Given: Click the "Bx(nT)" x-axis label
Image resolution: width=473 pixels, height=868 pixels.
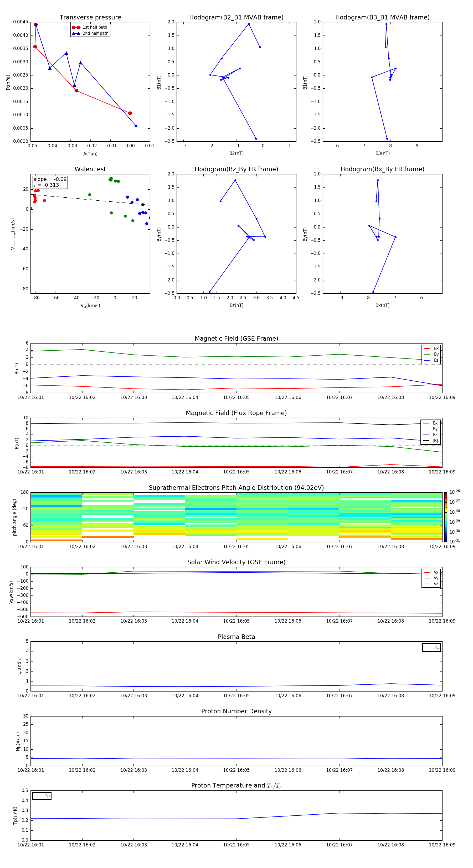Looking at the screenshot, I should pyautogui.click(x=382, y=305).
